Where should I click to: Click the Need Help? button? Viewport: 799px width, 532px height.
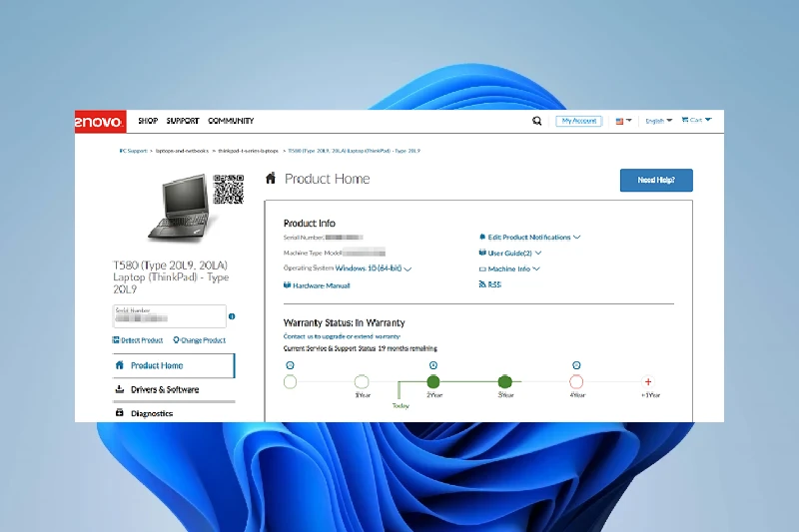click(656, 181)
